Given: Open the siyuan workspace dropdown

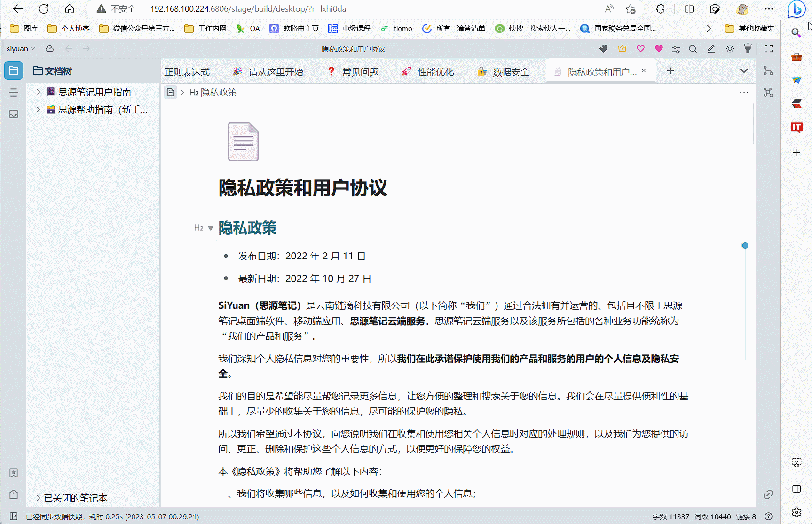Looking at the screenshot, I should click(x=21, y=48).
